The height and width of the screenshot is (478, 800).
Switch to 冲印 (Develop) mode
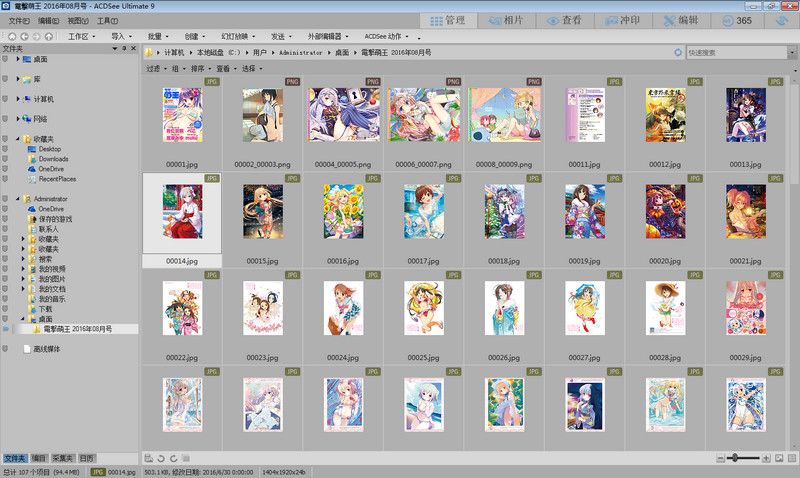click(623, 20)
